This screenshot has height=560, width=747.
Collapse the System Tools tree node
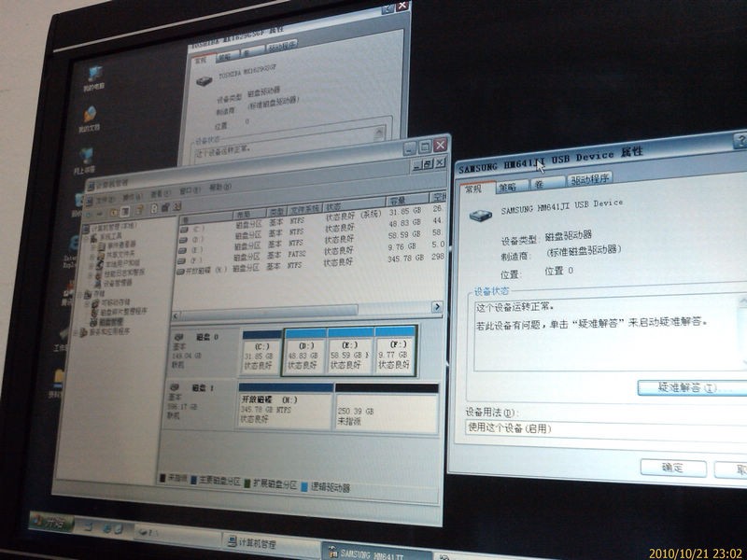pos(88,237)
